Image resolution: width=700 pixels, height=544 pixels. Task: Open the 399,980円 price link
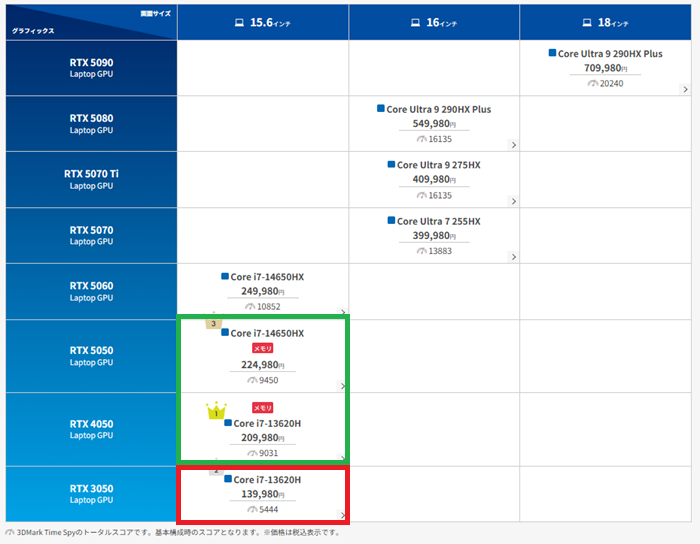pos(434,236)
